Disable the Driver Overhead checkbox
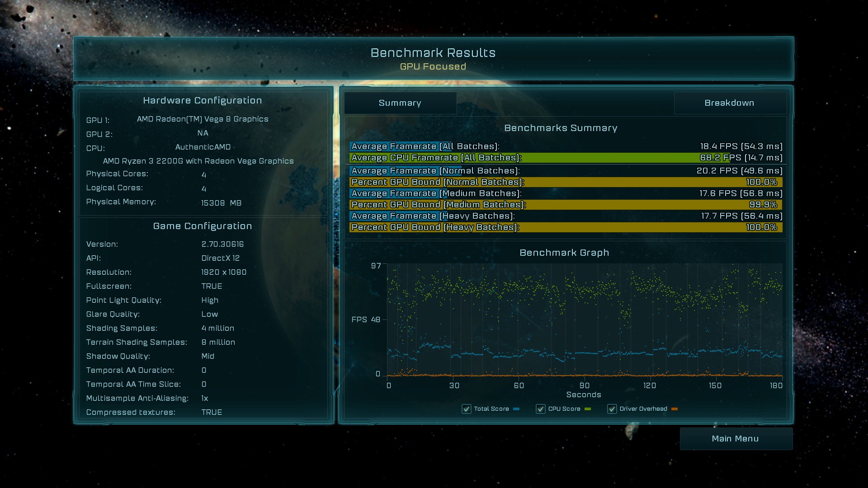 (612, 409)
